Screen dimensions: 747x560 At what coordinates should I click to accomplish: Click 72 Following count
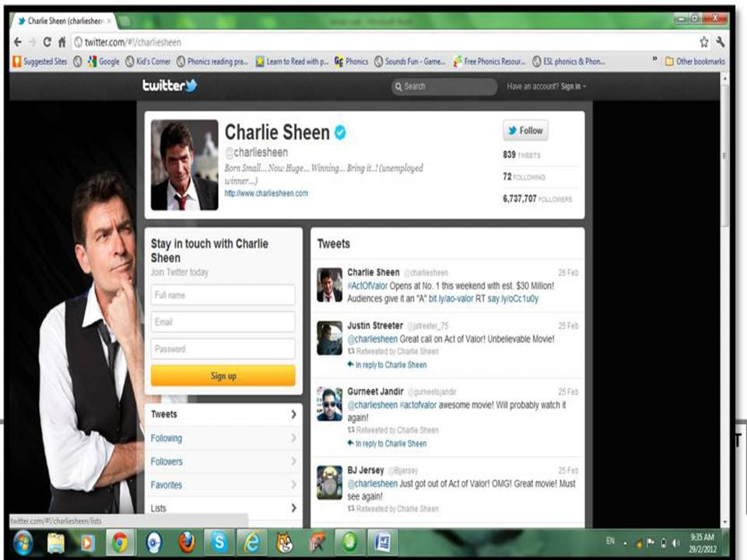pyautogui.click(x=524, y=177)
